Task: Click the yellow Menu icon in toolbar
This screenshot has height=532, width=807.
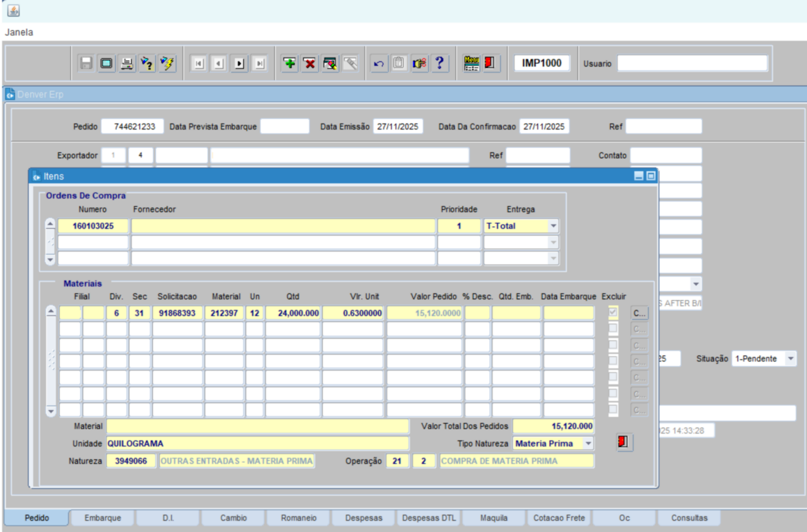Action: (x=471, y=63)
